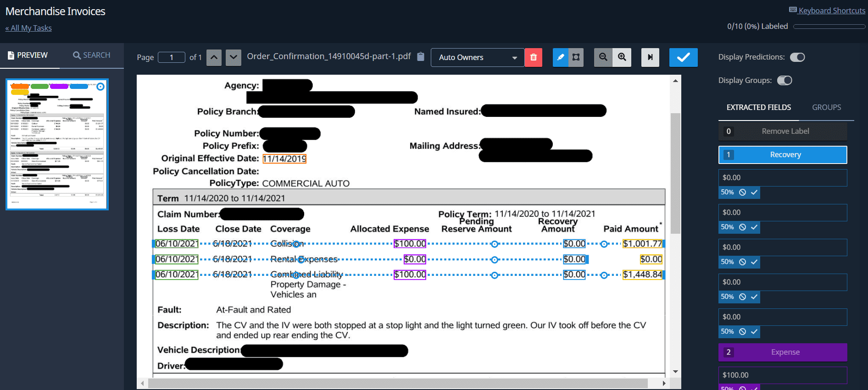Select the bounding box draw tool

pos(576,57)
